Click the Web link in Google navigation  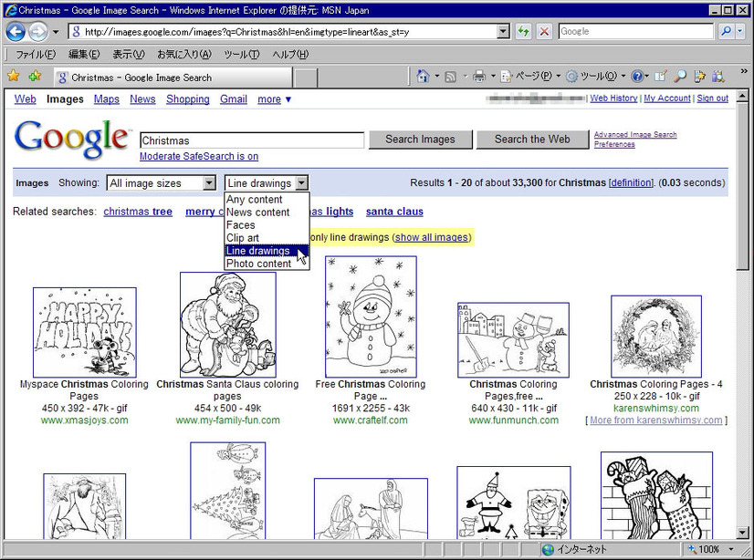25,99
